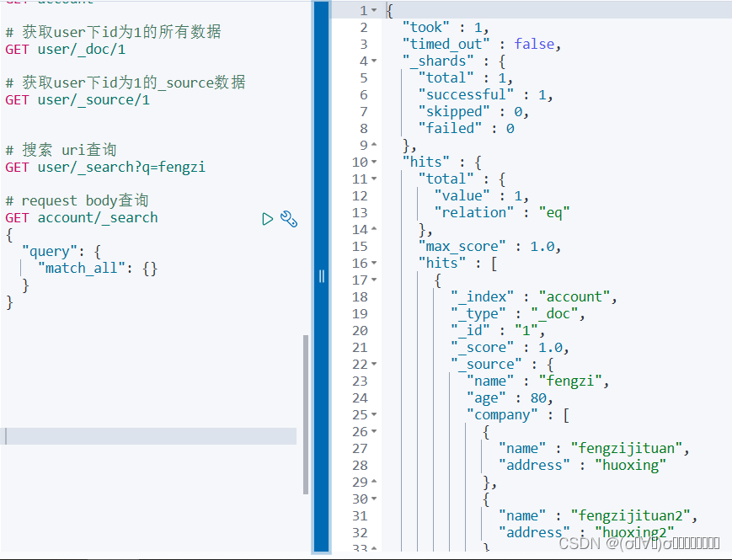Collapse the root object fold arrow at line 1
732x560 pixels.
(374, 10)
